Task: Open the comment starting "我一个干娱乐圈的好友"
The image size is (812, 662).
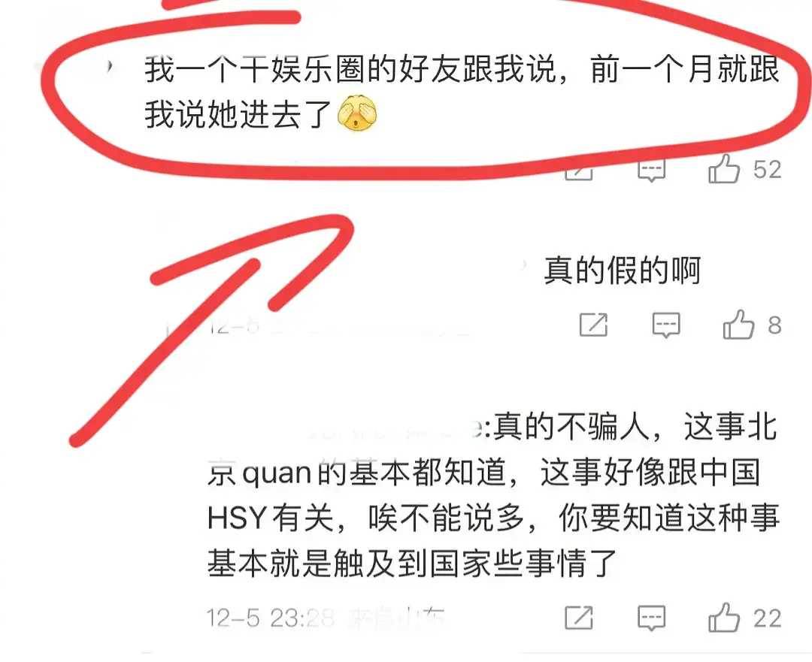Action: point(462,92)
